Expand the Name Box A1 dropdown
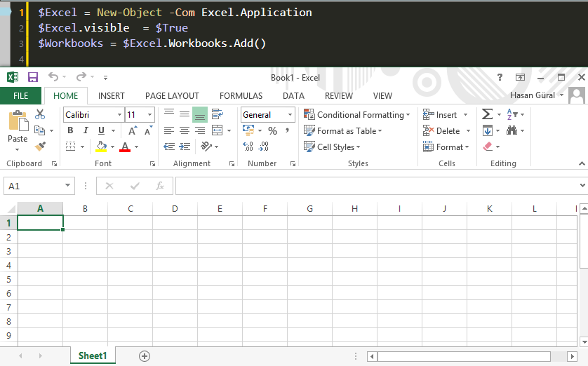 point(67,185)
